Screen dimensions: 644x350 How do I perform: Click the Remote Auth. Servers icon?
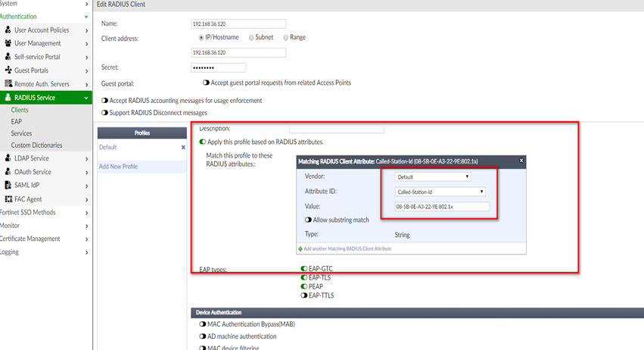point(8,83)
